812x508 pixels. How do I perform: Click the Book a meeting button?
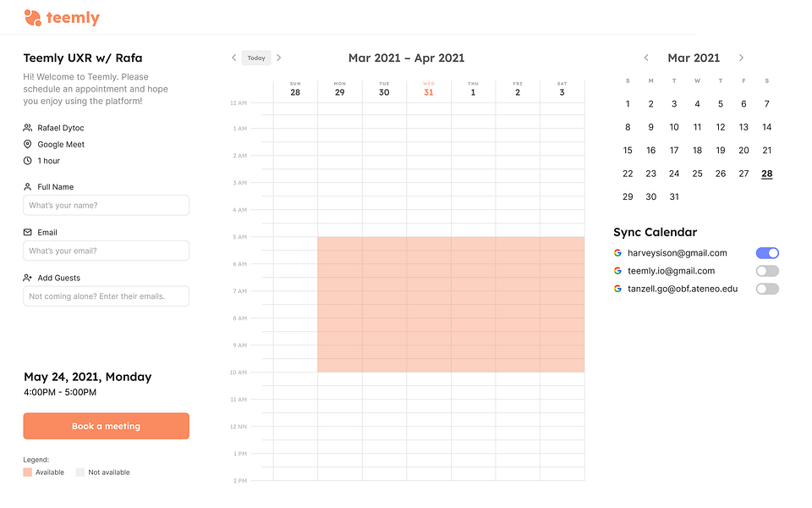107,426
